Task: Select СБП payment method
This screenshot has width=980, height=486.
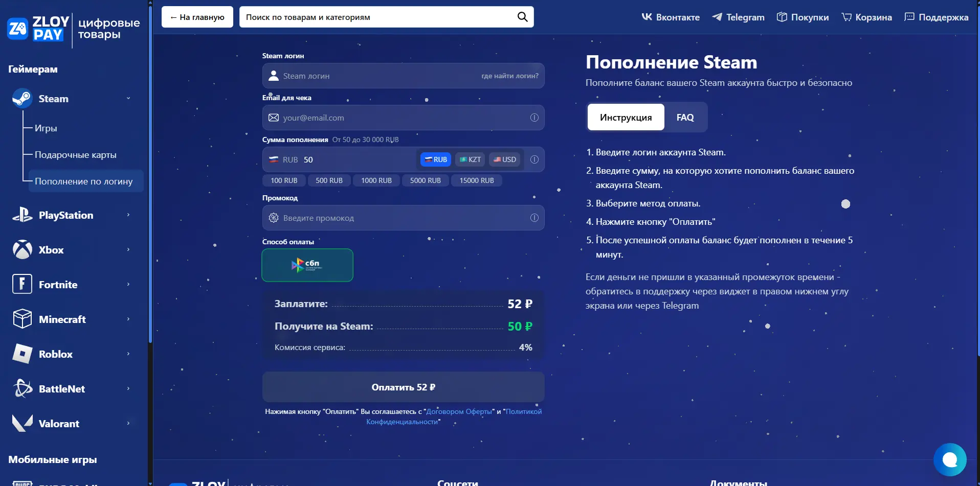Action: (307, 265)
